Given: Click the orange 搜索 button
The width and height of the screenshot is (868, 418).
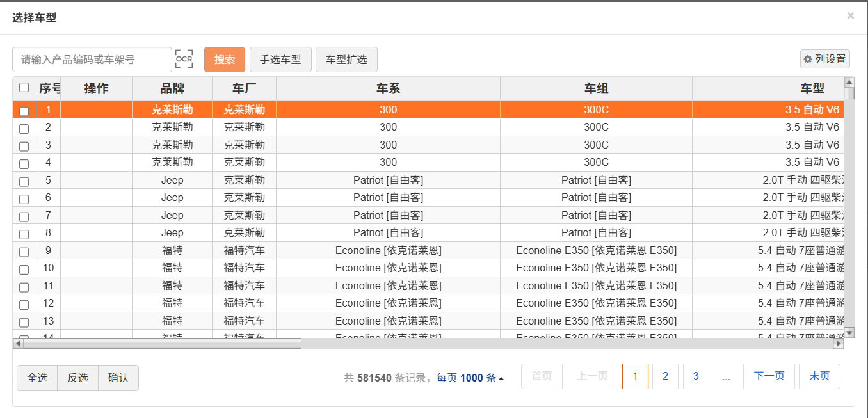Looking at the screenshot, I should [x=224, y=60].
